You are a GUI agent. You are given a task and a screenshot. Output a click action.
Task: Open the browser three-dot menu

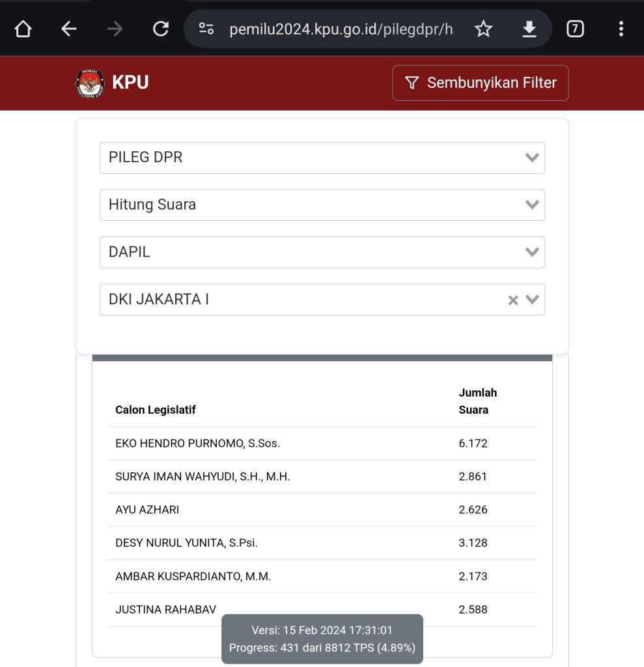[x=621, y=29]
